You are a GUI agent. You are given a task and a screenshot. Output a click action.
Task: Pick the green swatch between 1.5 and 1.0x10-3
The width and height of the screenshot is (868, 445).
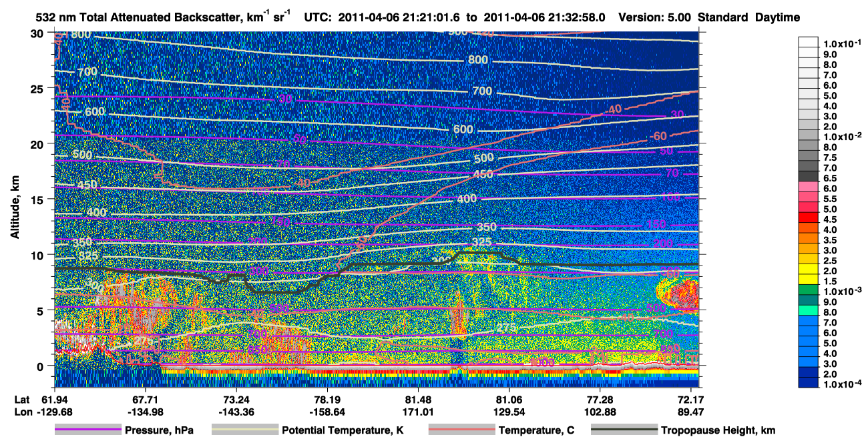tap(808, 289)
